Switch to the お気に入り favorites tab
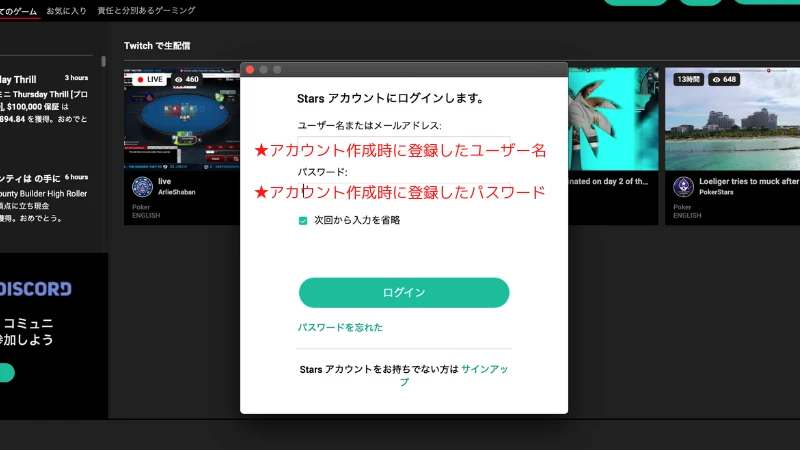This screenshot has height=450, width=800. [66, 11]
